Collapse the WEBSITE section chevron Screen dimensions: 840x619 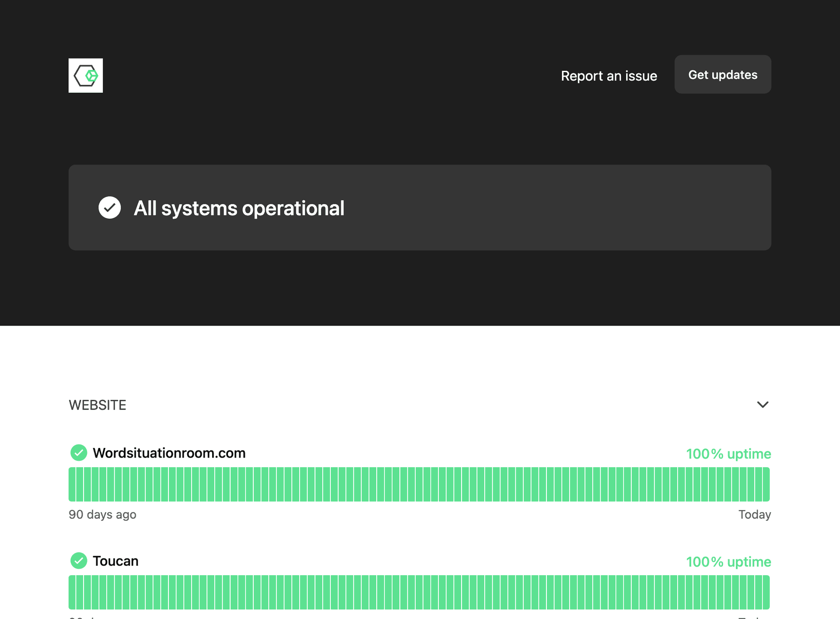[763, 405]
